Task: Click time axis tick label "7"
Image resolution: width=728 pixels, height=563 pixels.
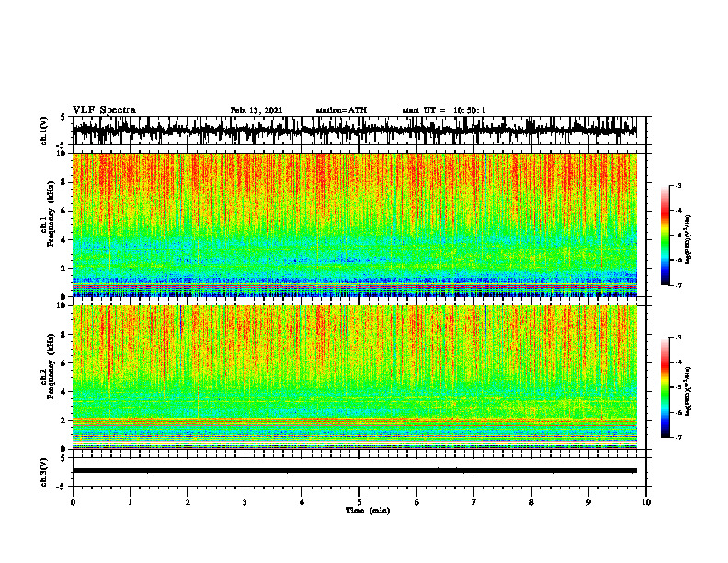Action: coord(474,502)
